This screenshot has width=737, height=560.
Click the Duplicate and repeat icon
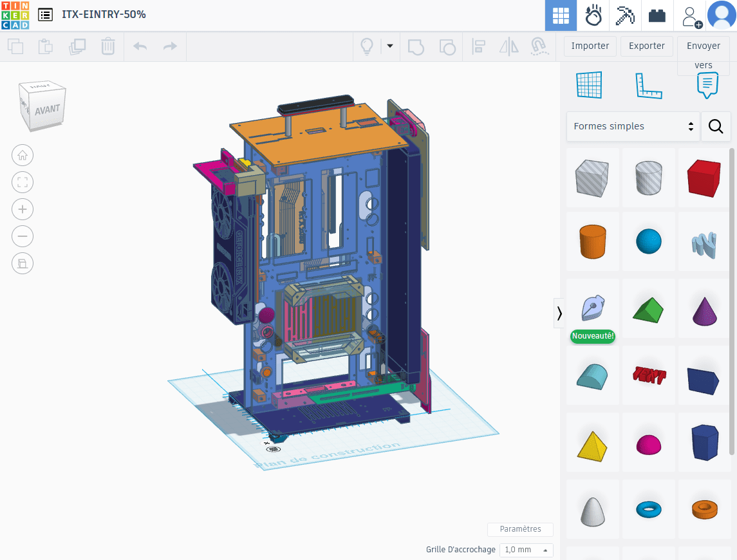pyautogui.click(x=77, y=46)
